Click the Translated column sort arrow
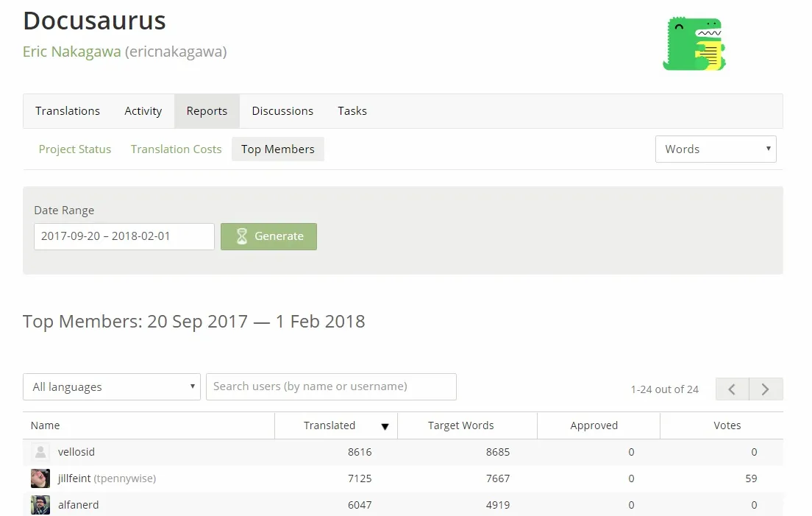 pyautogui.click(x=385, y=426)
